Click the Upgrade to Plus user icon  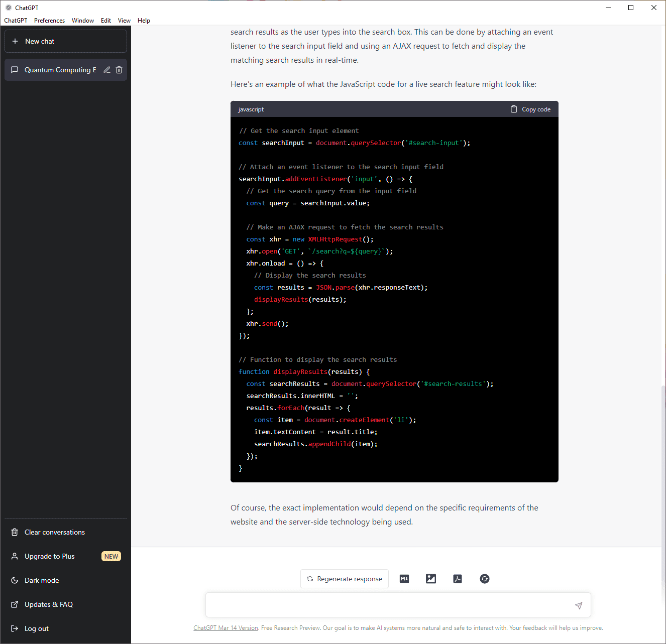pos(15,556)
